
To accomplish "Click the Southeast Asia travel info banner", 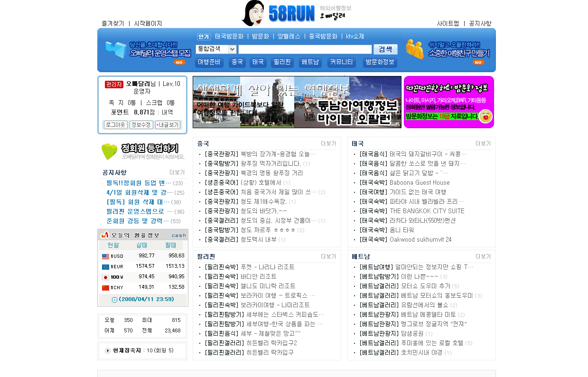I will tap(297, 102).
